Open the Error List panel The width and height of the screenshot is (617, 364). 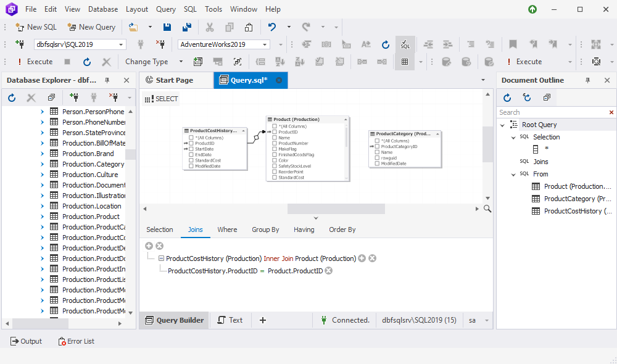click(76, 341)
